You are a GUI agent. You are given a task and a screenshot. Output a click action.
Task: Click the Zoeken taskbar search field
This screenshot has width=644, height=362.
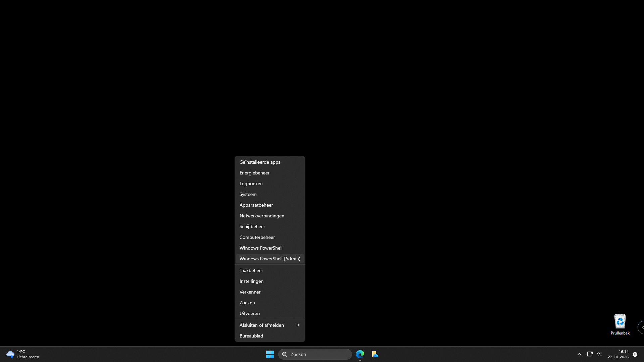click(x=315, y=354)
